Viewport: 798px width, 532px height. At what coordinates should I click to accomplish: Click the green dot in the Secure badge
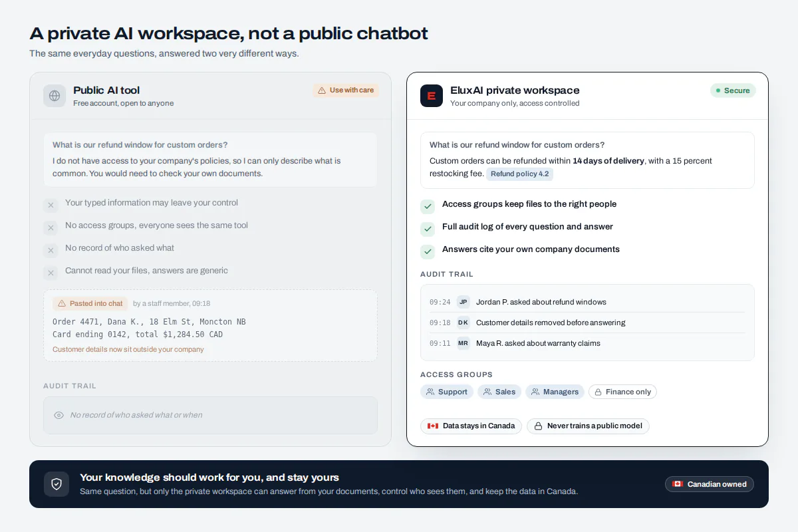pyautogui.click(x=718, y=90)
